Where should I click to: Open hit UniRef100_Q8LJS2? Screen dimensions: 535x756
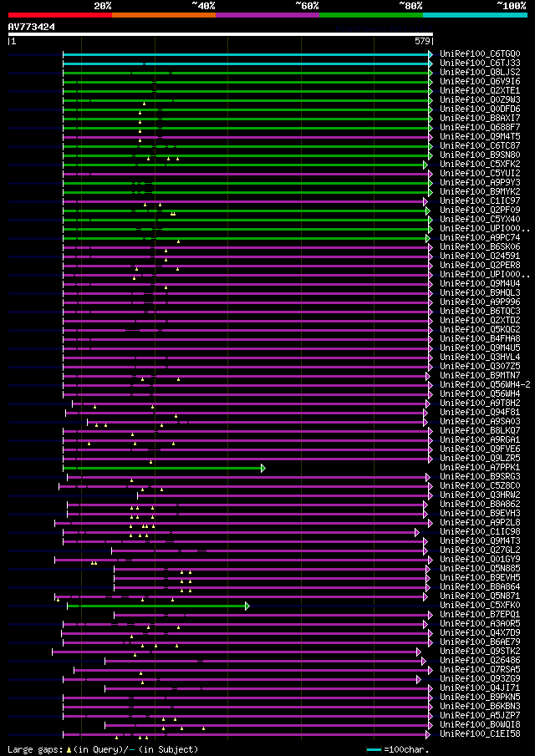pyautogui.click(x=480, y=73)
